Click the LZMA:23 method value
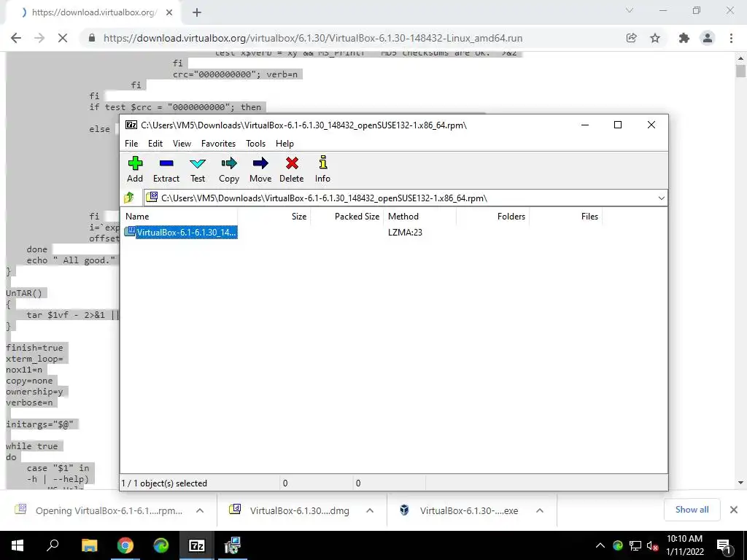This screenshot has width=747, height=560. click(x=405, y=233)
